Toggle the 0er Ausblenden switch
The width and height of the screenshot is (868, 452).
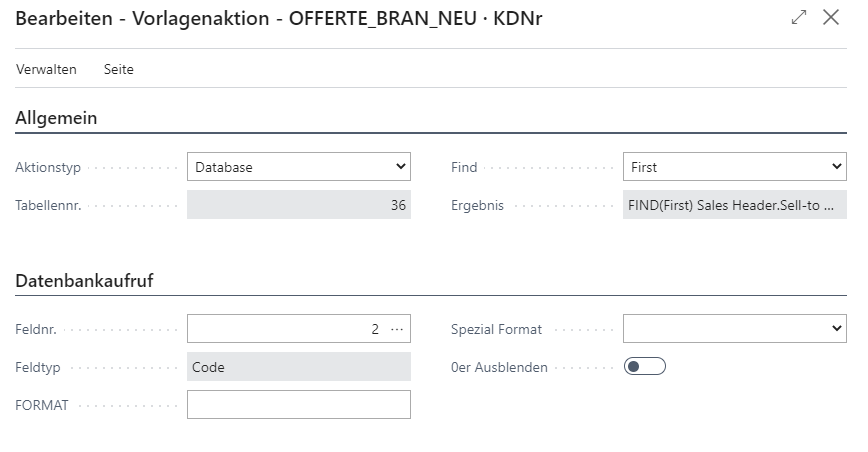[x=644, y=366]
